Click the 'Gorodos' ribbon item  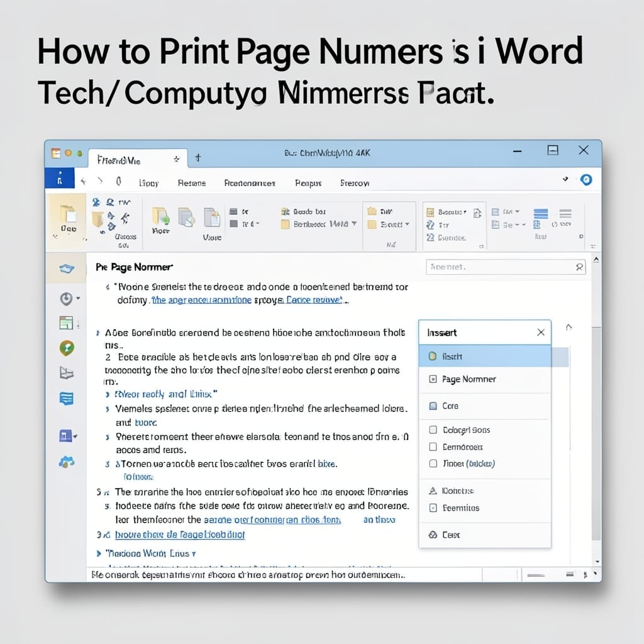point(446,238)
